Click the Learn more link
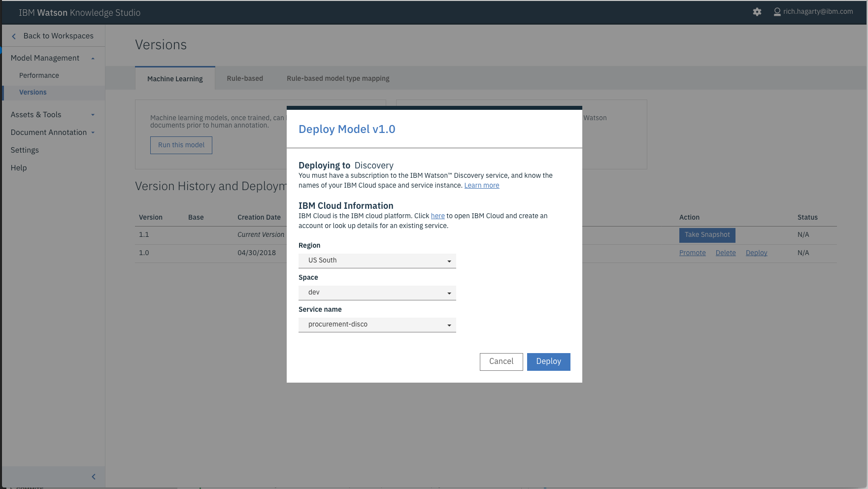Viewport: 868px width, 489px height. point(482,185)
